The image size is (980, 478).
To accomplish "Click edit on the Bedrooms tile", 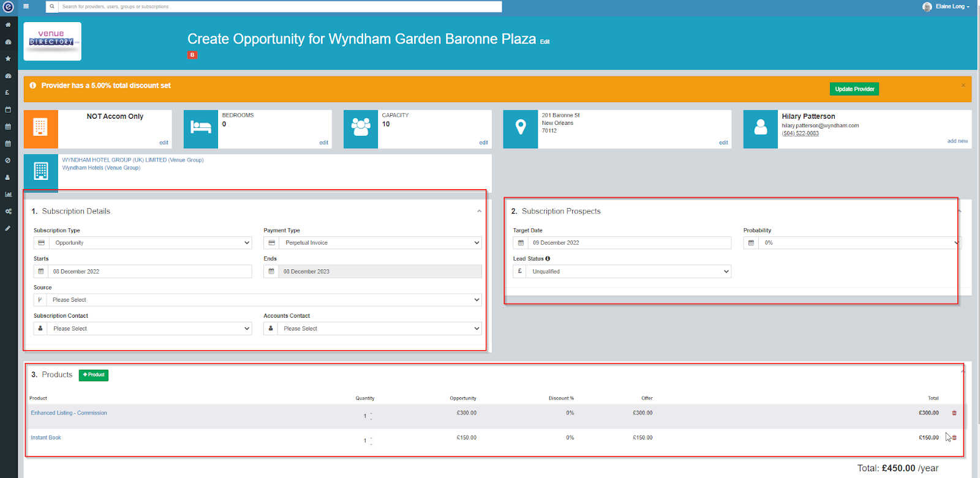I will coord(323,143).
